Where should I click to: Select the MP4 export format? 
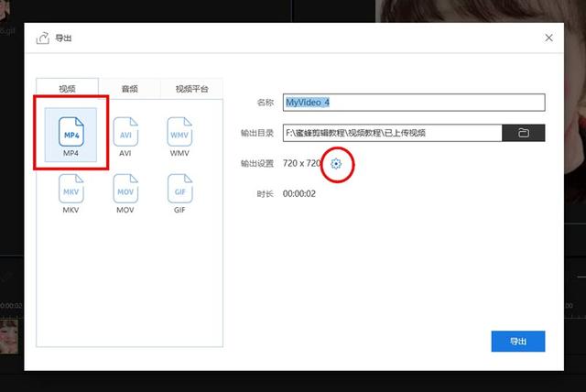pyautogui.click(x=71, y=135)
